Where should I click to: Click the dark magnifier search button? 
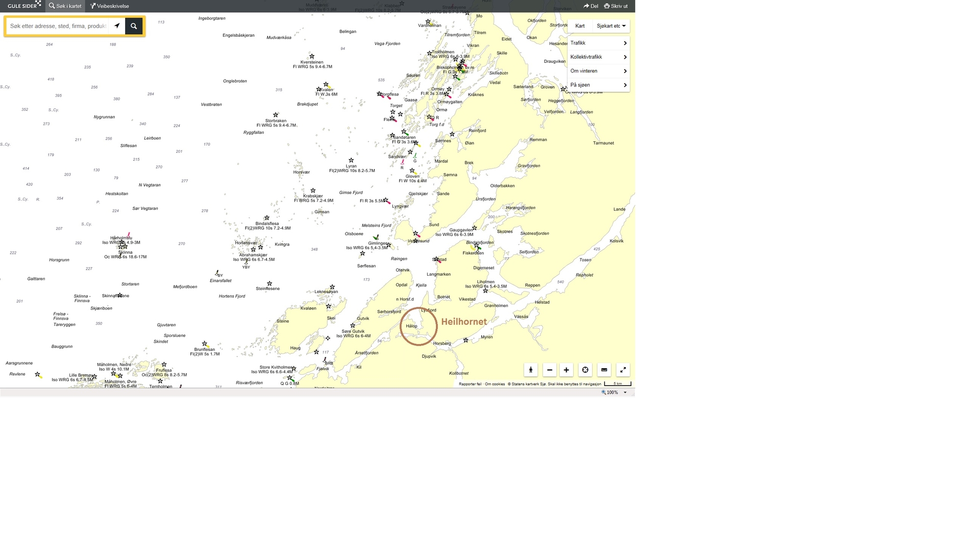point(134,26)
